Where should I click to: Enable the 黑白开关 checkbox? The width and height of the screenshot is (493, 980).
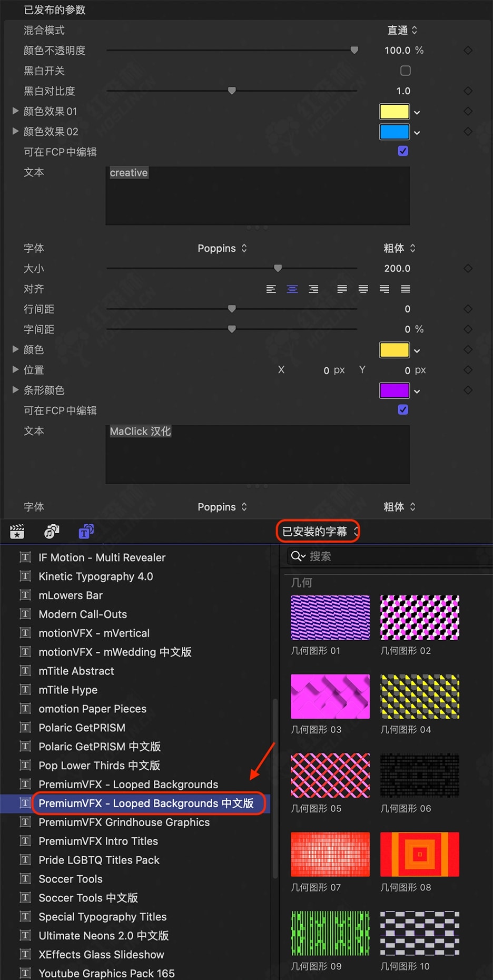coord(406,71)
